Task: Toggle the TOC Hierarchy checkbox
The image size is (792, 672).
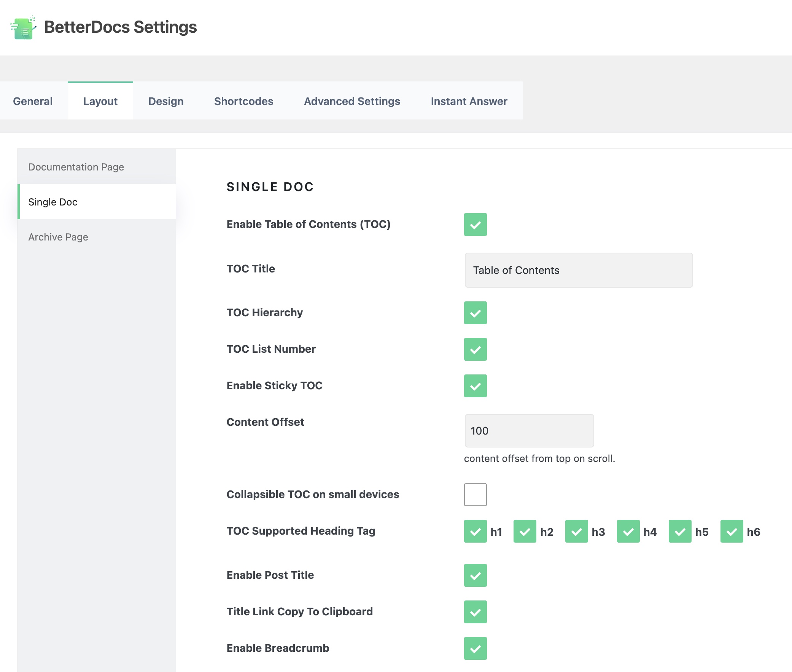Action: [x=475, y=313]
